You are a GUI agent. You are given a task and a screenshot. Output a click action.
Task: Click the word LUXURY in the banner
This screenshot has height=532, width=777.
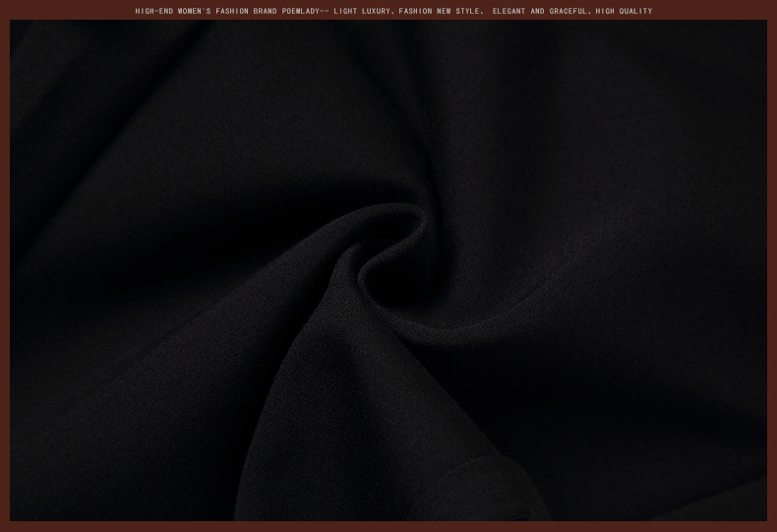pyautogui.click(x=376, y=12)
